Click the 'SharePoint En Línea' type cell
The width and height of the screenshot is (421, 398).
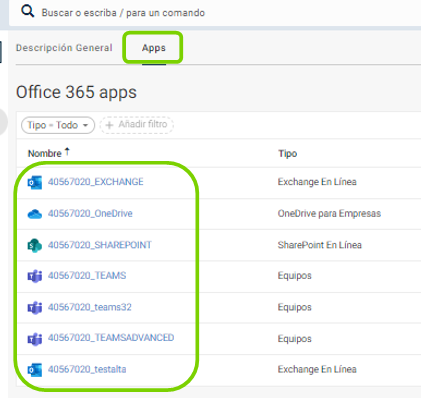(320, 245)
